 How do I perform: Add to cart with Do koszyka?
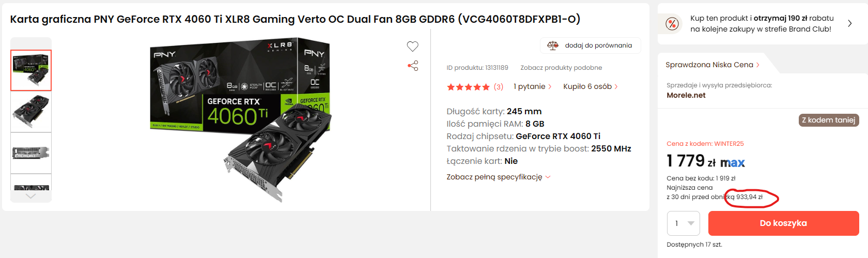[x=783, y=223]
